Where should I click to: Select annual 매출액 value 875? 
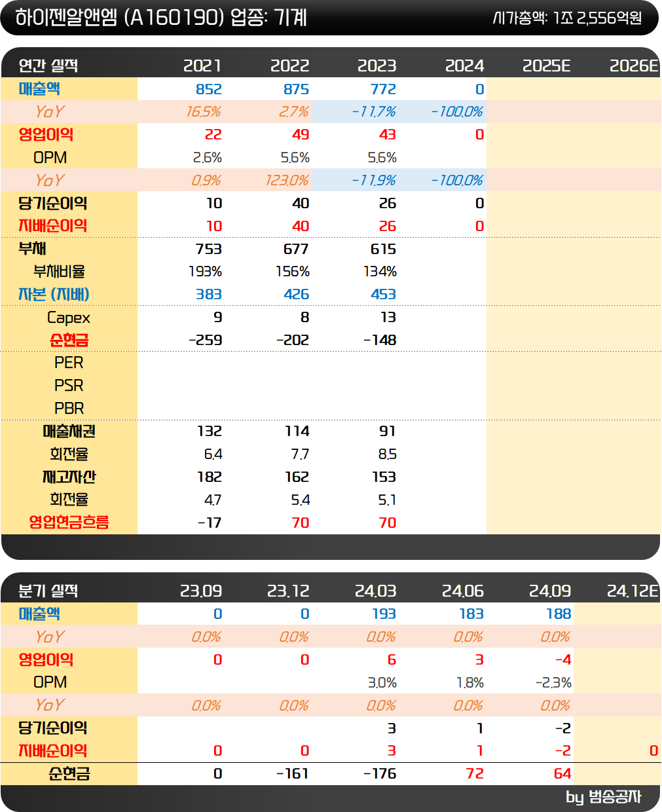296,89
